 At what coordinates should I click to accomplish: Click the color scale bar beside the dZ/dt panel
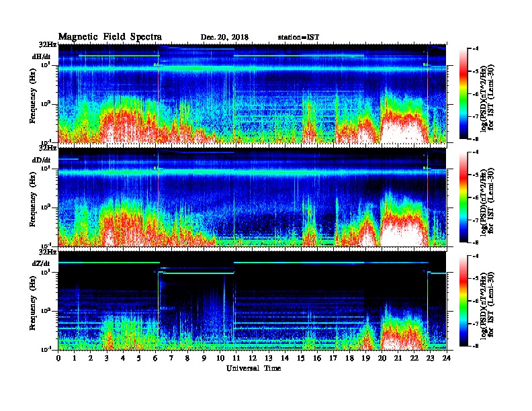pos(463,301)
